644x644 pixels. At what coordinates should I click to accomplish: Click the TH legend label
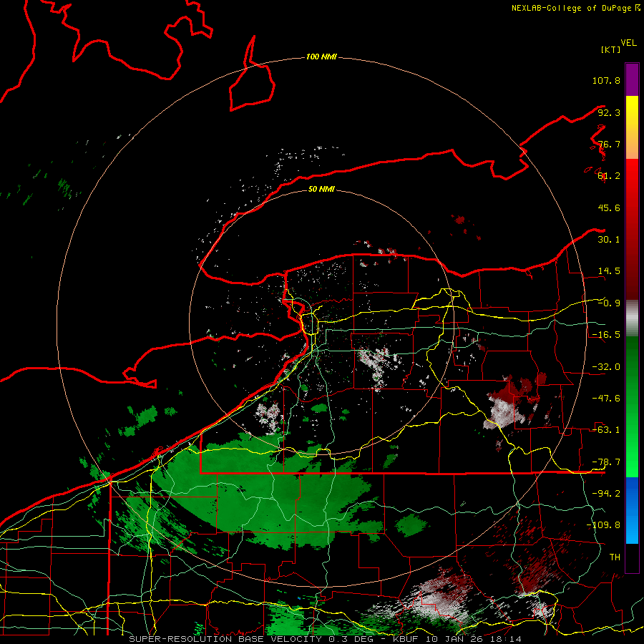[x=615, y=557]
